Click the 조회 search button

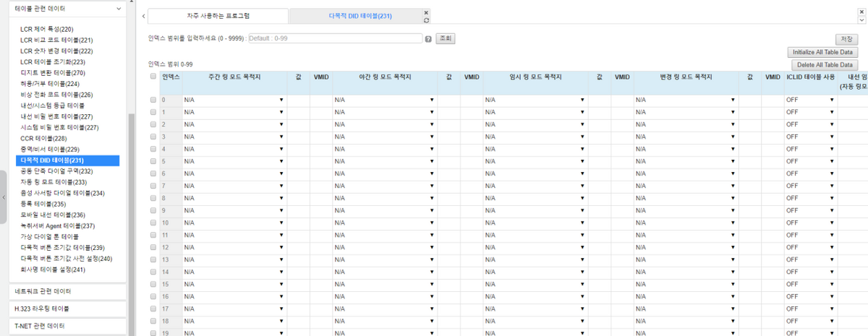click(445, 39)
